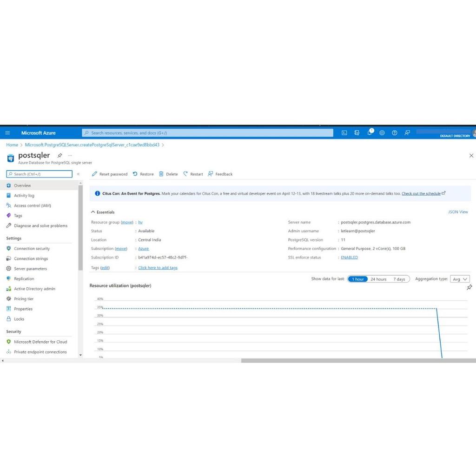
Task: Open portal settings gear icon
Action: click(382, 132)
